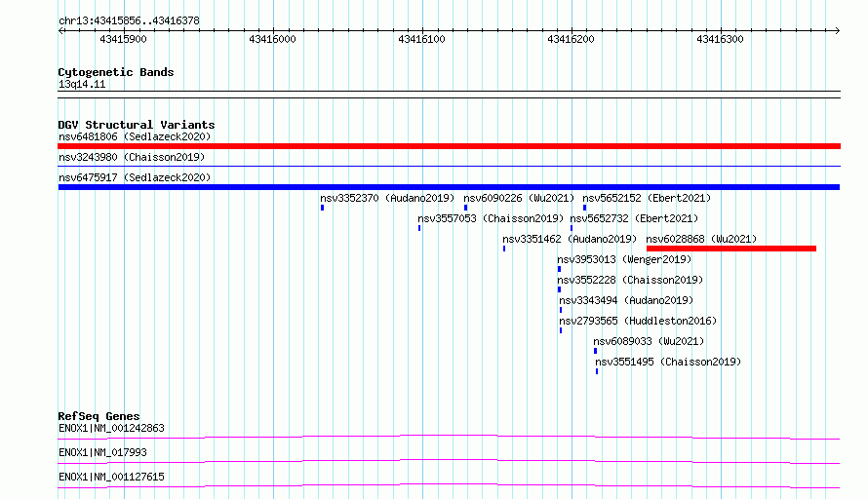
Task: Click the nsv3343494 (Audano2019) label
Action: tap(626, 300)
